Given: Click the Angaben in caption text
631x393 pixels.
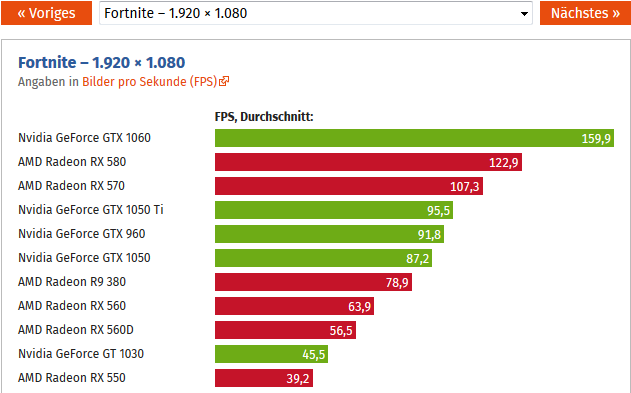Looking at the screenshot, I should (48, 82).
